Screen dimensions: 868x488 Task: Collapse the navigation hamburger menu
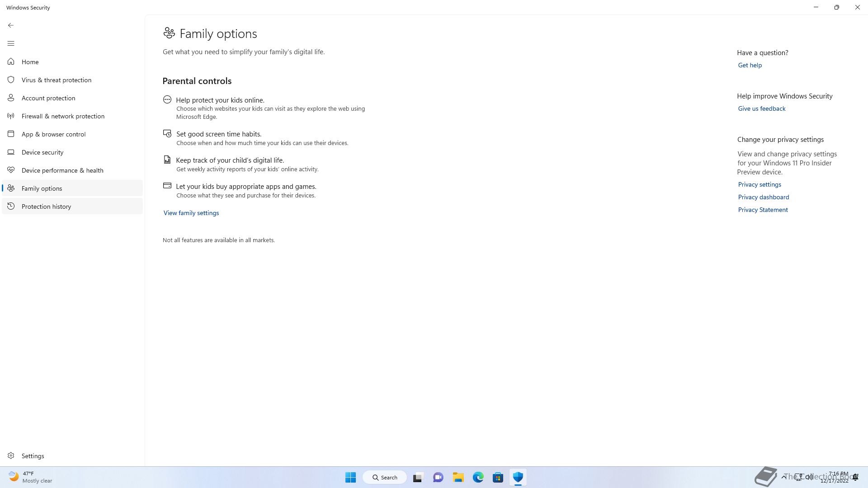11,43
